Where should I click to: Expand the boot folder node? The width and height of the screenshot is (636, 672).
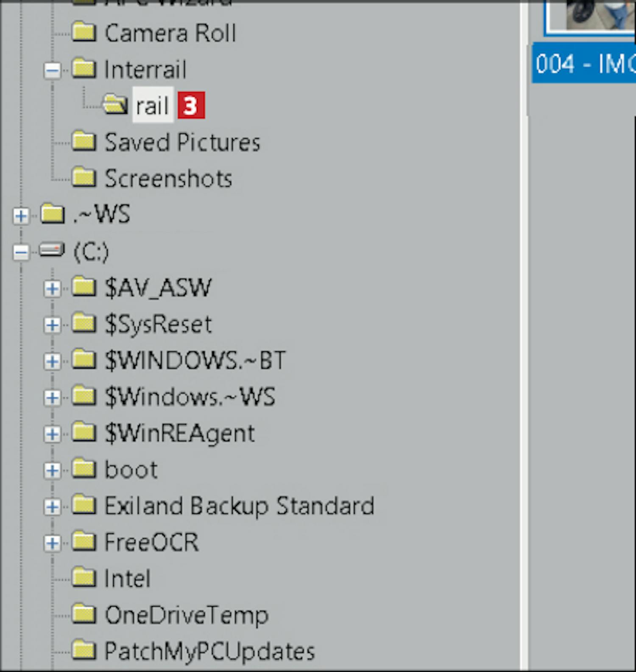pyautogui.click(x=52, y=470)
